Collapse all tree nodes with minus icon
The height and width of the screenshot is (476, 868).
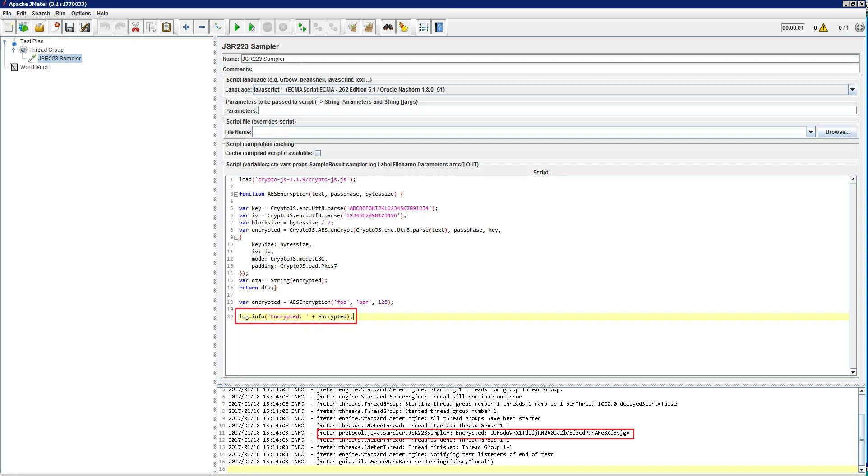202,27
